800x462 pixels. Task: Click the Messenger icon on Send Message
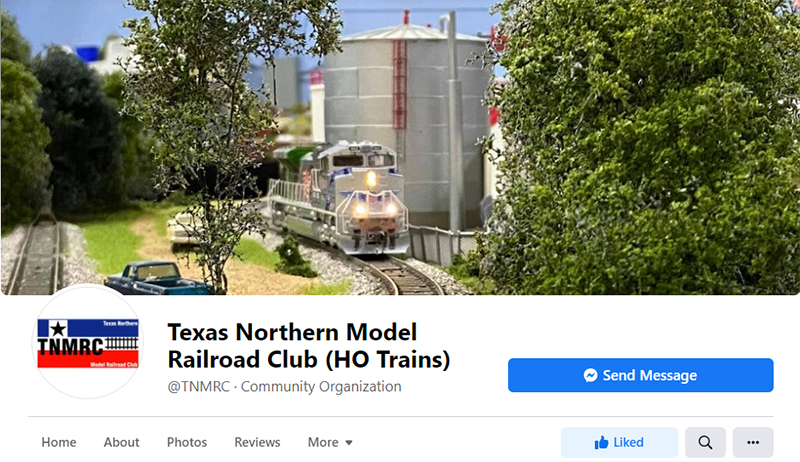pyautogui.click(x=590, y=375)
